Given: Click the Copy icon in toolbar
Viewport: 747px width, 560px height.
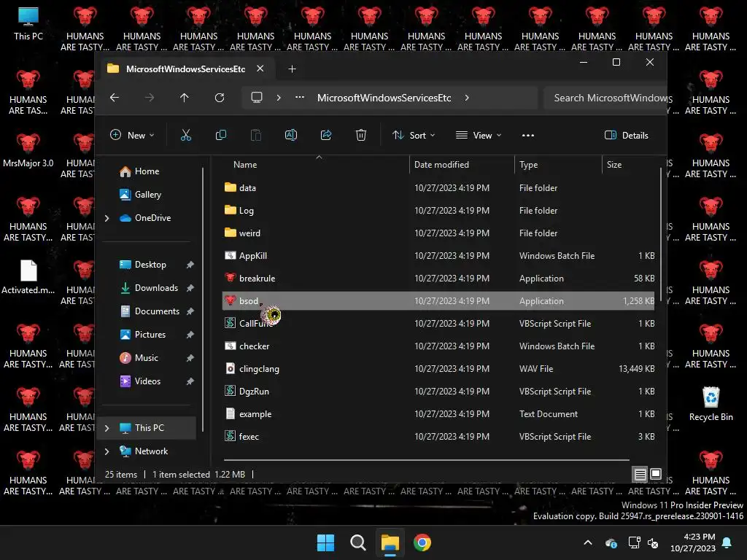Looking at the screenshot, I should coord(220,135).
